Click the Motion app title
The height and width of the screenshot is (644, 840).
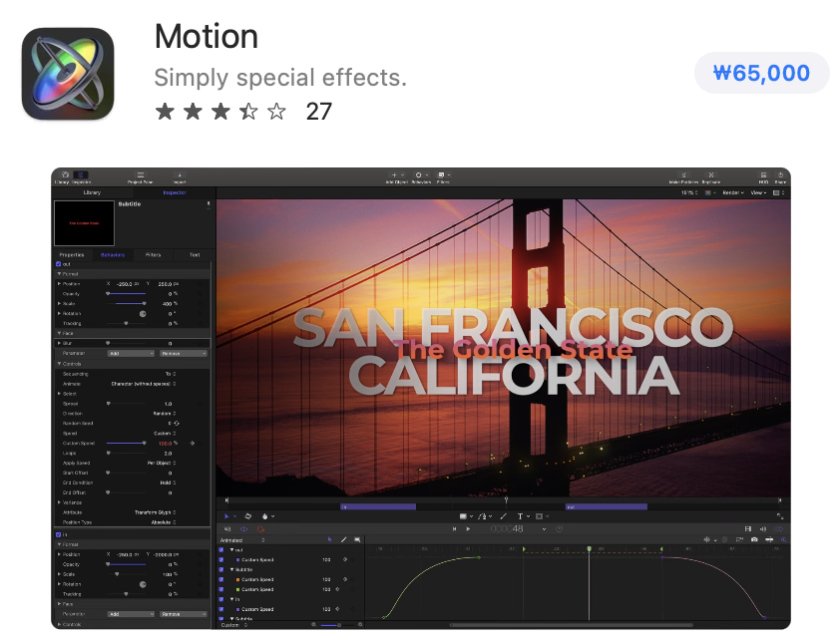point(207,37)
